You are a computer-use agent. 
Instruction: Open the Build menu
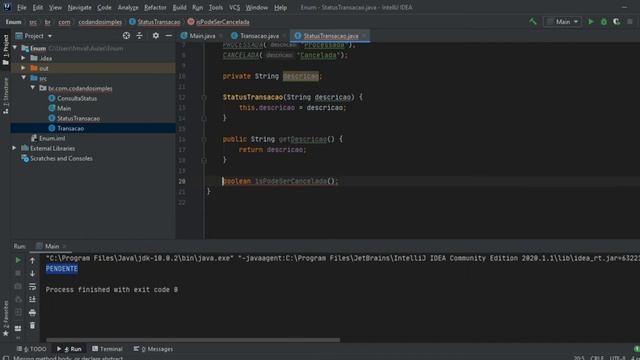point(179,7)
